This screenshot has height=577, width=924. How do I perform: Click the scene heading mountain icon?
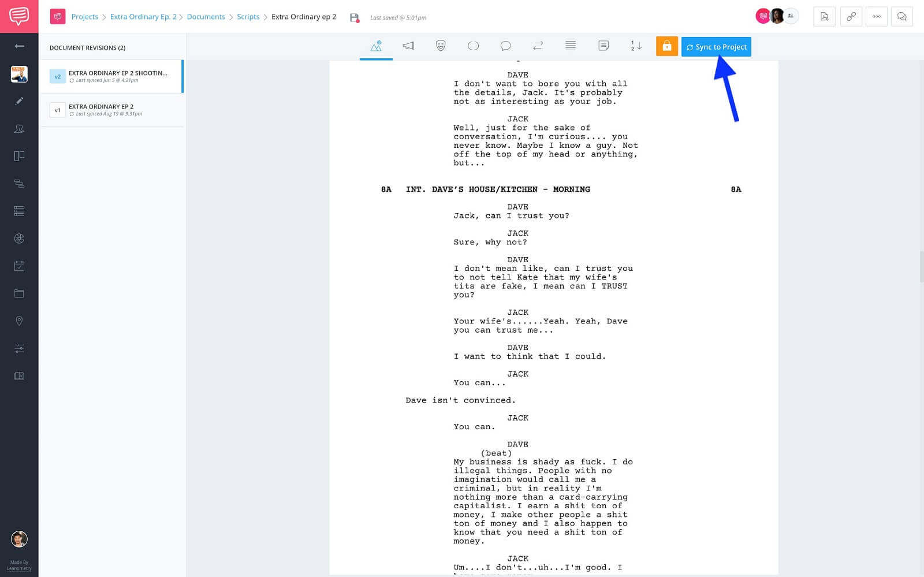pos(376,46)
